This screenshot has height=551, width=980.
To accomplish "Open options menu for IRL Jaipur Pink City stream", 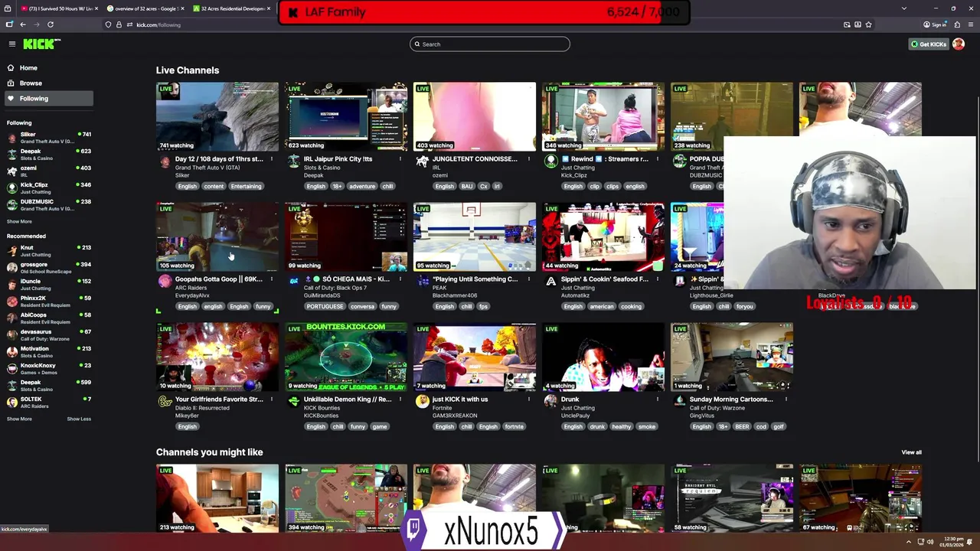I will pyautogui.click(x=400, y=159).
